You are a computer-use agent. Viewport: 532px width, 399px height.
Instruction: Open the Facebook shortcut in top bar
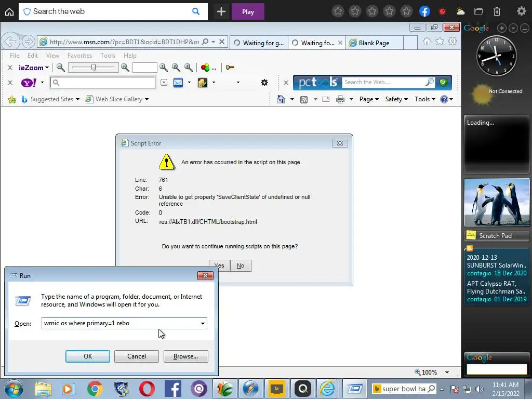coord(424,11)
